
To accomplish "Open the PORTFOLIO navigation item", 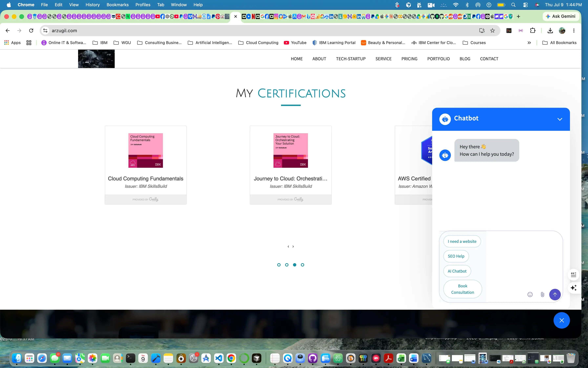I will 438,59.
